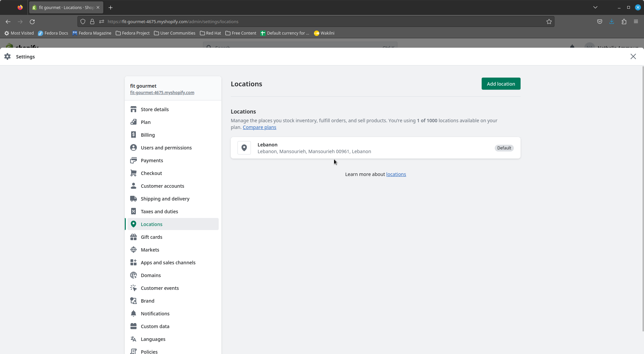Open the Red Hat bookmarks folder

point(210,33)
